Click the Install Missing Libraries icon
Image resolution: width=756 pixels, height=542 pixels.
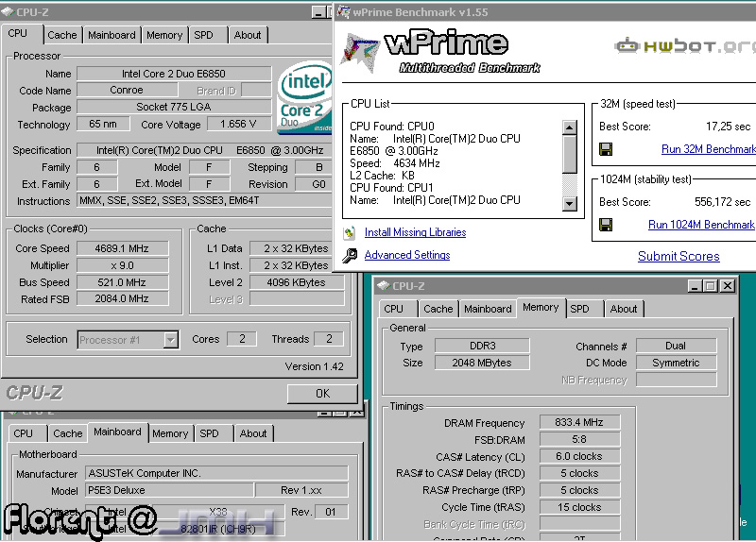point(350,233)
